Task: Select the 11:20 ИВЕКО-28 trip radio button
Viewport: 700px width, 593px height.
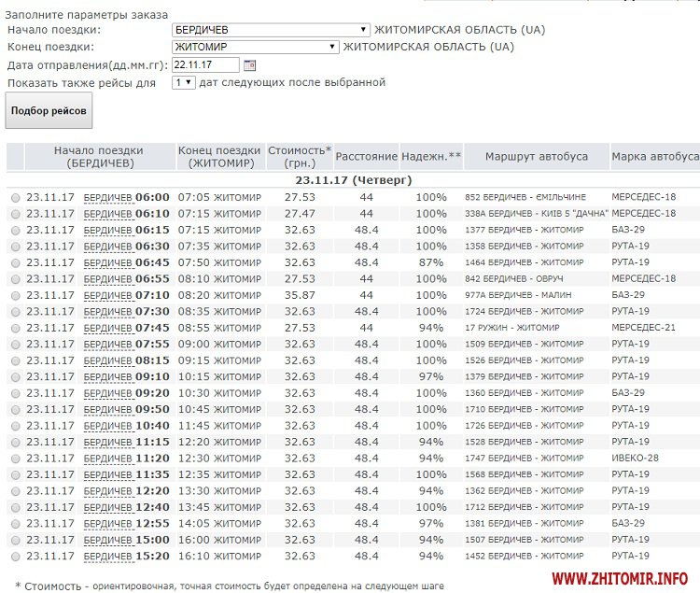Action: (15, 459)
